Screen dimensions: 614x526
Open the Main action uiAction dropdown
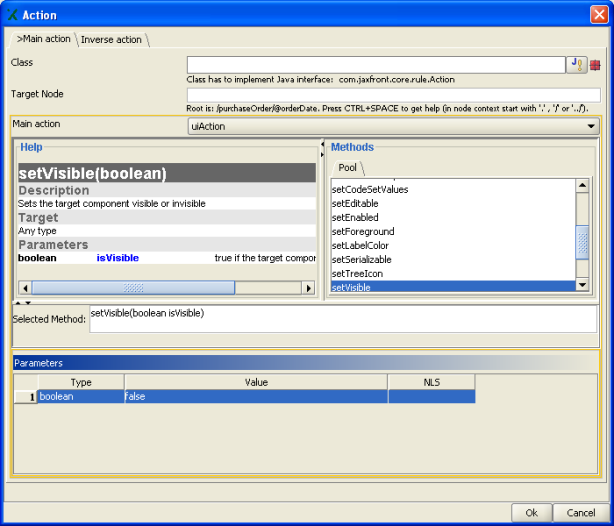tap(592, 126)
